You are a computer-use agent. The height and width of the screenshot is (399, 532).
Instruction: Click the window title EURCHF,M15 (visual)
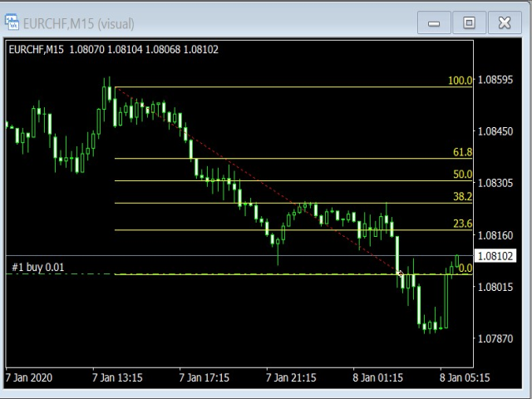pos(79,24)
